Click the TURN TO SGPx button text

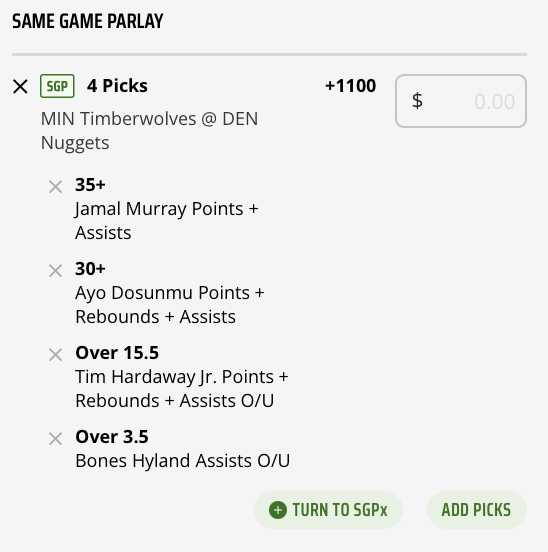[x=340, y=510]
